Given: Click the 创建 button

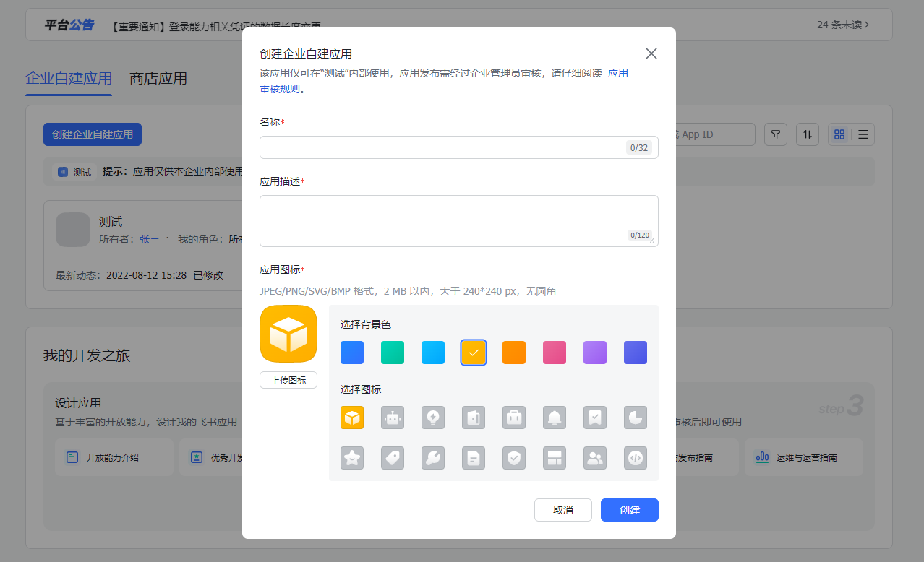Looking at the screenshot, I should point(629,510).
